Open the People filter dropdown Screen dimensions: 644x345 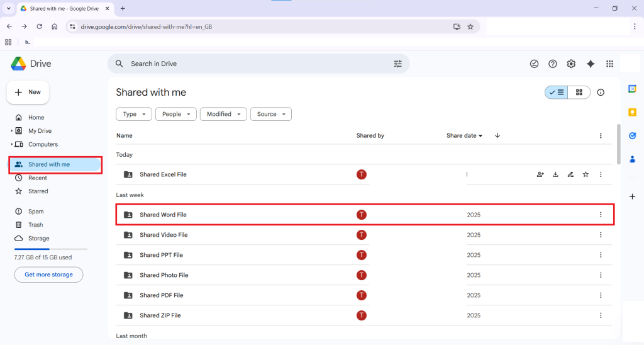tap(175, 114)
